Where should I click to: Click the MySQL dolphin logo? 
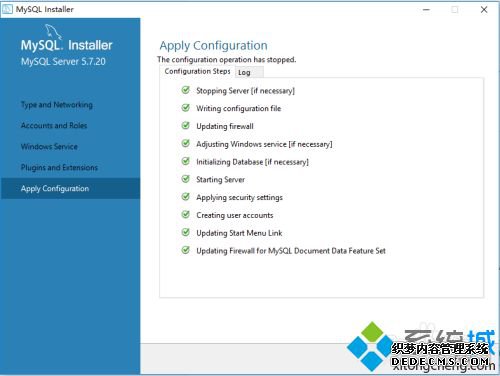tap(53, 32)
